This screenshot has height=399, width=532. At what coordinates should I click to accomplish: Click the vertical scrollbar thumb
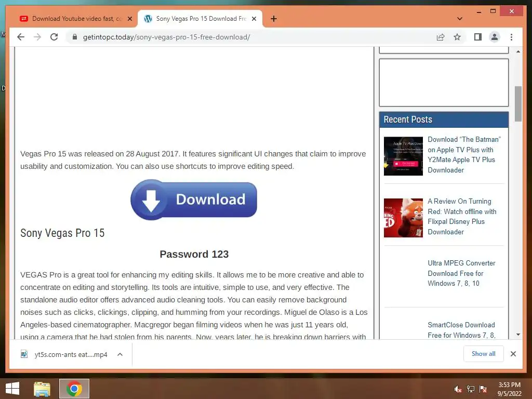click(x=518, y=103)
